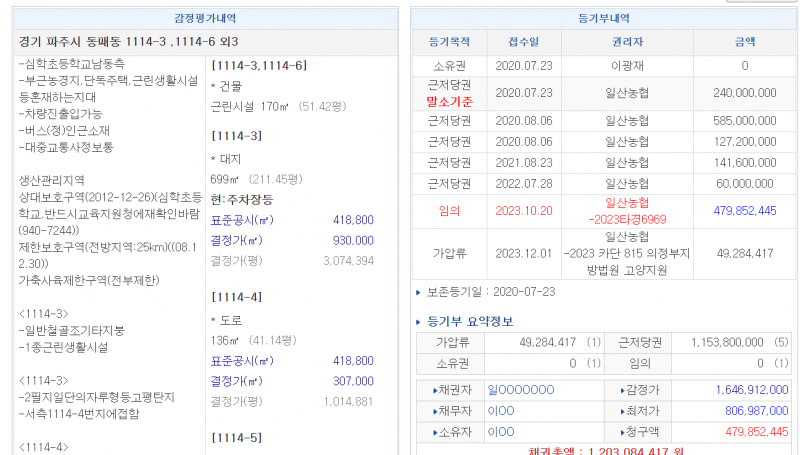The image size is (800, 455).
Task: Click the arrow bullet beside 등기부 요약정보
Action: coord(418,322)
